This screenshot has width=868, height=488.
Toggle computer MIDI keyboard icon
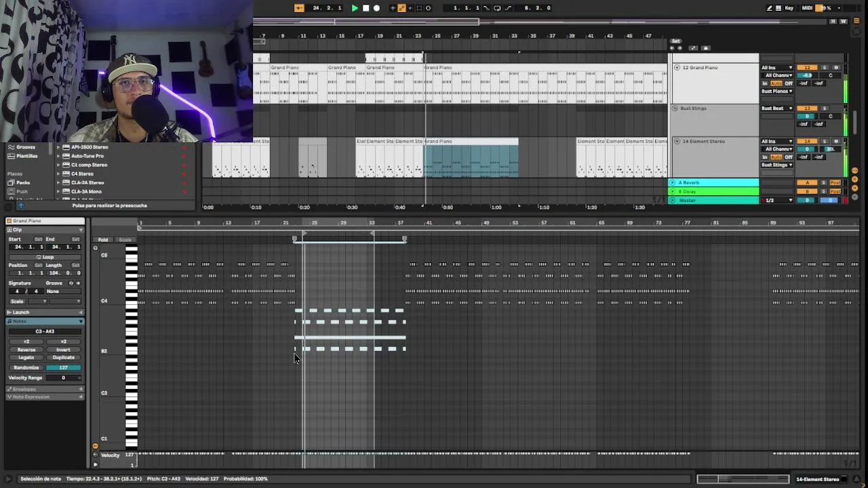point(778,8)
